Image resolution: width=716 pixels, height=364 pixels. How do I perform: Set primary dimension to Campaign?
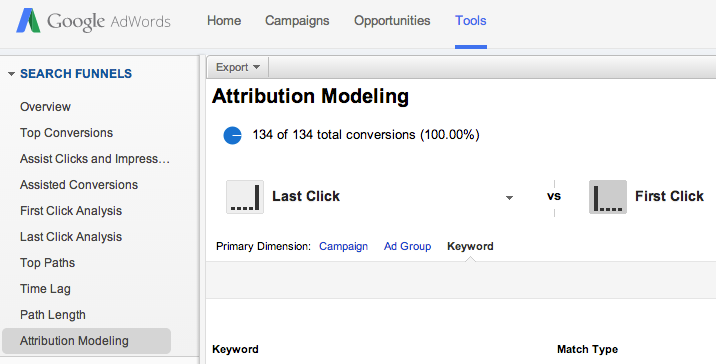click(x=343, y=246)
